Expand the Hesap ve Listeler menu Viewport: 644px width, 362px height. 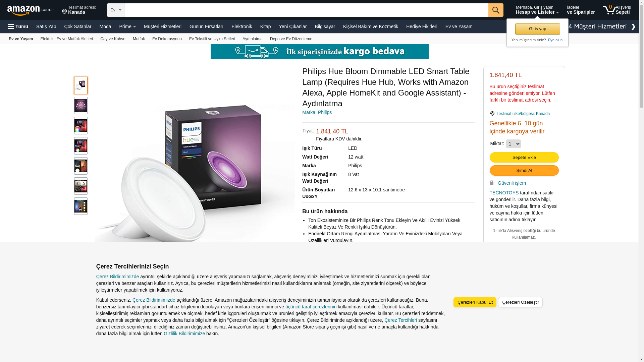coord(537,10)
